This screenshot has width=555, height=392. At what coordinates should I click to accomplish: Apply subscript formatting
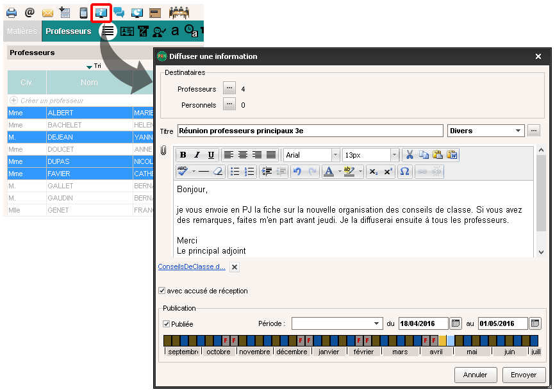pos(374,172)
